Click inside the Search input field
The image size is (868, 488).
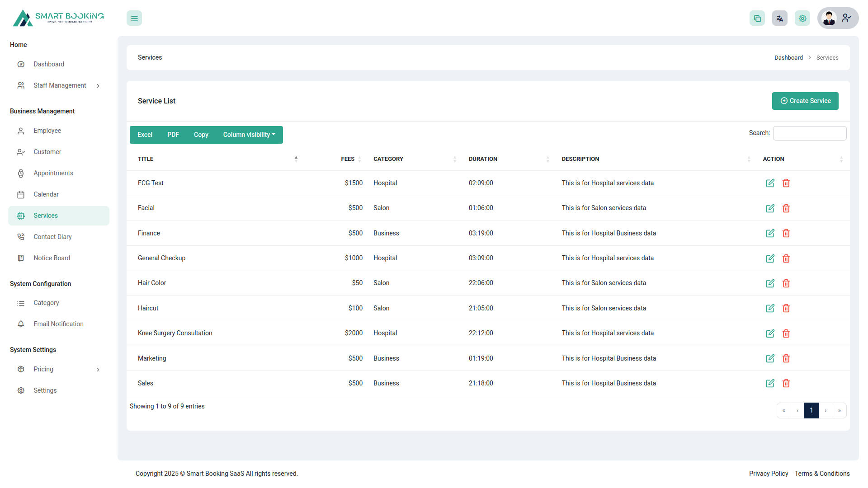click(809, 133)
